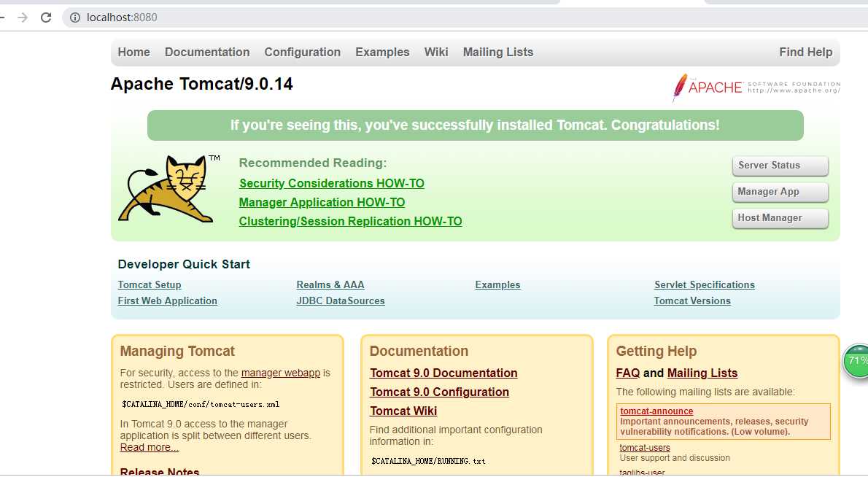The height and width of the screenshot is (477, 868).
Task: Open Clustering/Session Replication HOW-TO link
Action: [x=350, y=221]
